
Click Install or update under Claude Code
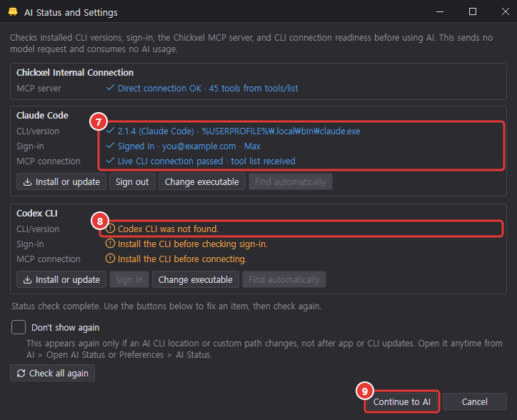(x=61, y=182)
